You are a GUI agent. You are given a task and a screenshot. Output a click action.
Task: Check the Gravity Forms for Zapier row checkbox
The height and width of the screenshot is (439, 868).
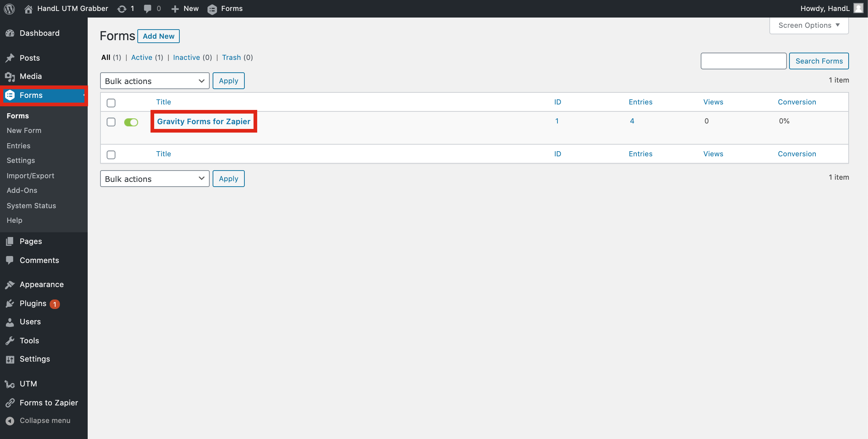[111, 122]
